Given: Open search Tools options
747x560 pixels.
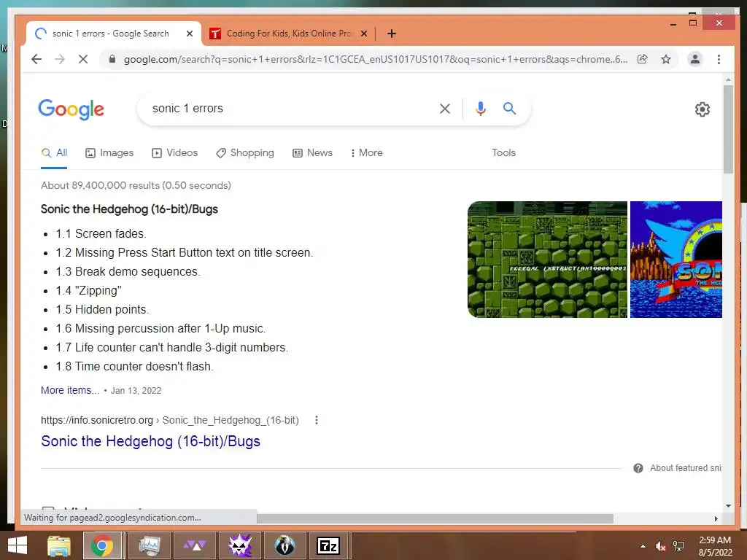Looking at the screenshot, I should 503,153.
